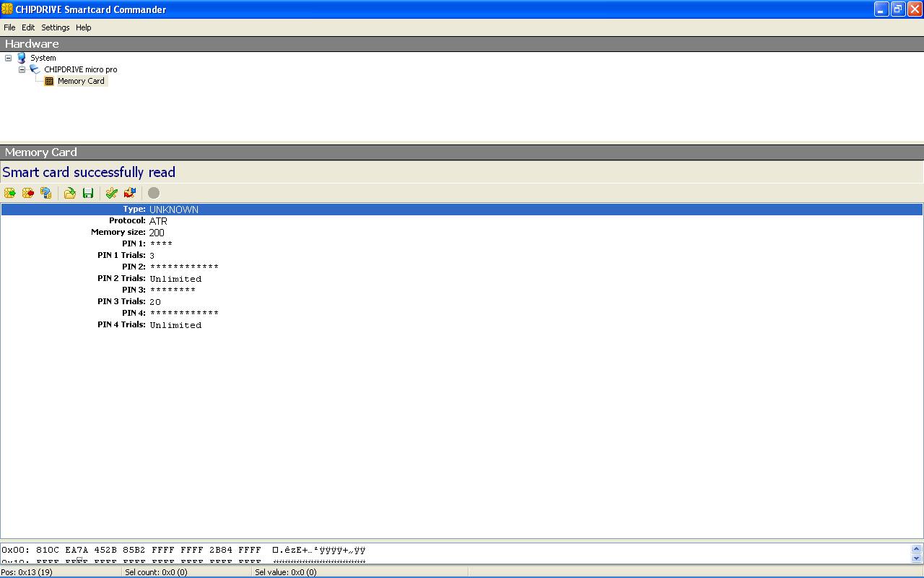Minimize the Smartcard Commander window
This screenshot has height=578, width=924.
tap(881, 9)
